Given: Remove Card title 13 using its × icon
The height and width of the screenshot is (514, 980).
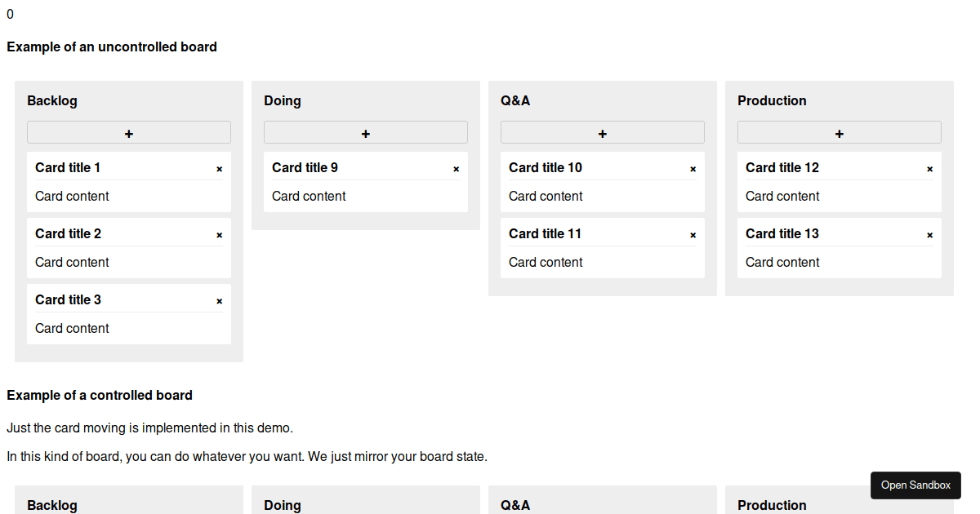Looking at the screenshot, I should point(929,234).
